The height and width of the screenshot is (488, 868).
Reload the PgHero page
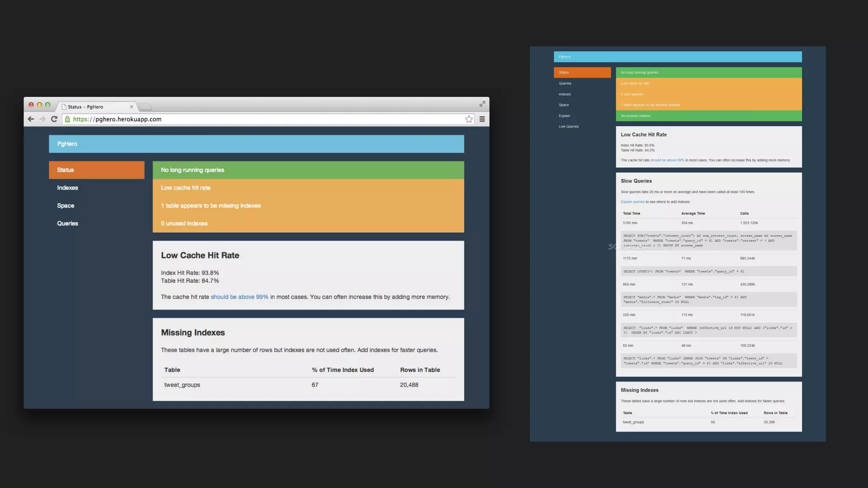click(54, 119)
